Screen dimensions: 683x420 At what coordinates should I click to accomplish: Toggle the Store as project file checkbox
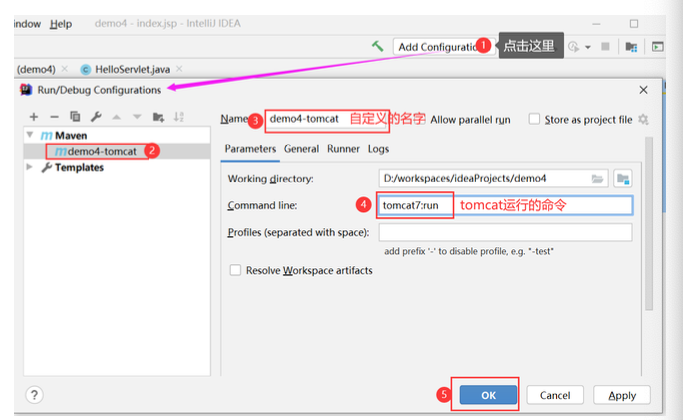tap(534, 119)
